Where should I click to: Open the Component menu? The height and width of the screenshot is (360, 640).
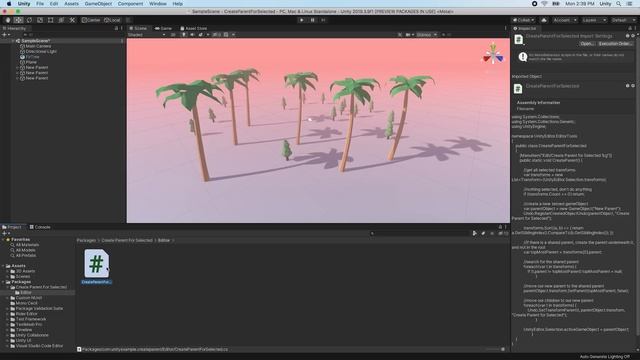130,4
